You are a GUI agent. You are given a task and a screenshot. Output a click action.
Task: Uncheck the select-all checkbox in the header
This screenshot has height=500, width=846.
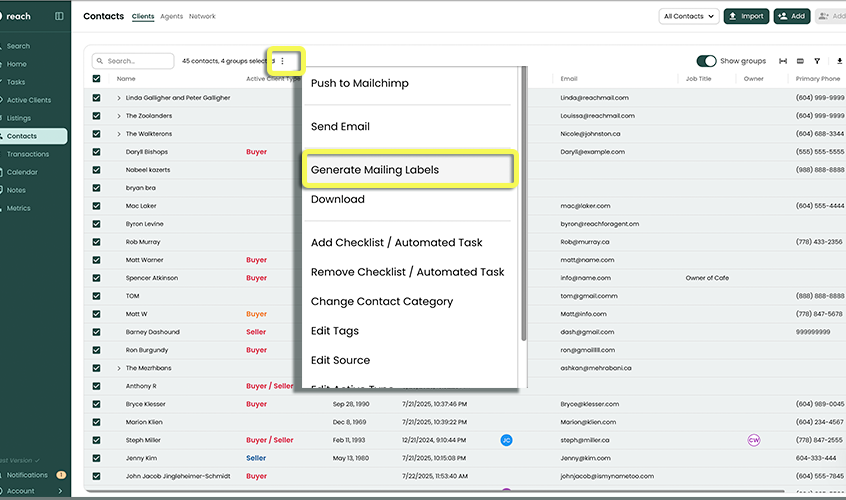click(x=96, y=78)
